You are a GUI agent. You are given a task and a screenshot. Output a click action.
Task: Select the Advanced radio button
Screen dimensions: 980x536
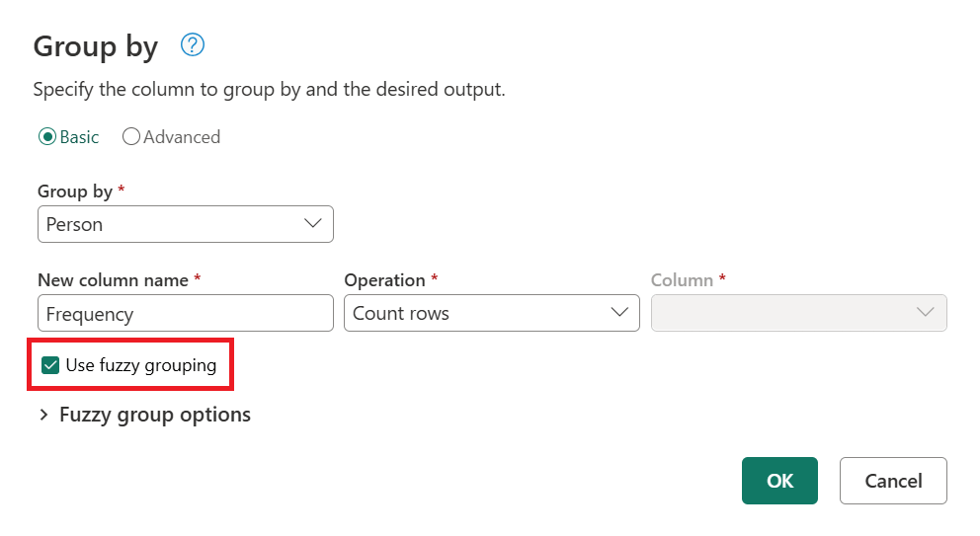click(130, 137)
